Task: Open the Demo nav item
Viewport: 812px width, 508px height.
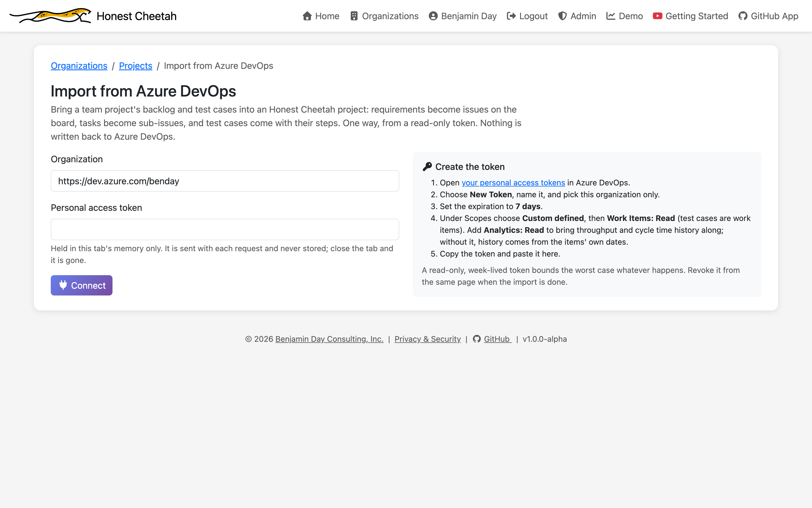Action: [625, 16]
